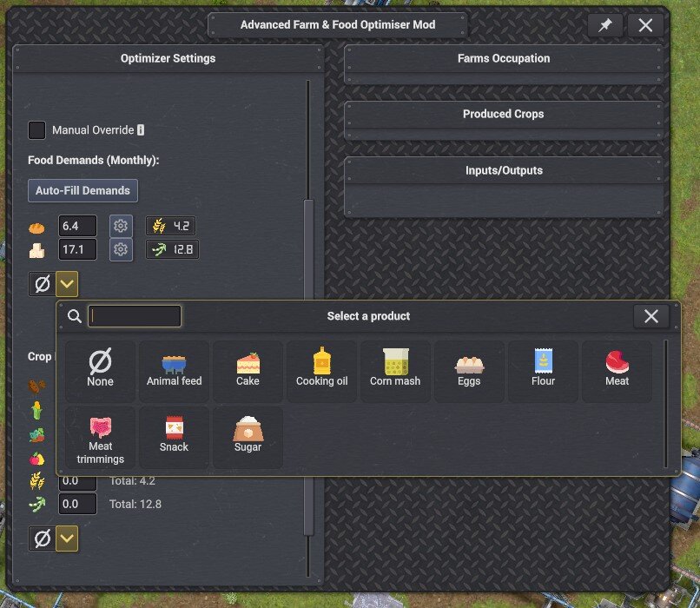Screen dimensions: 700x608
Task: Pick the Cake product
Action: point(248,372)
